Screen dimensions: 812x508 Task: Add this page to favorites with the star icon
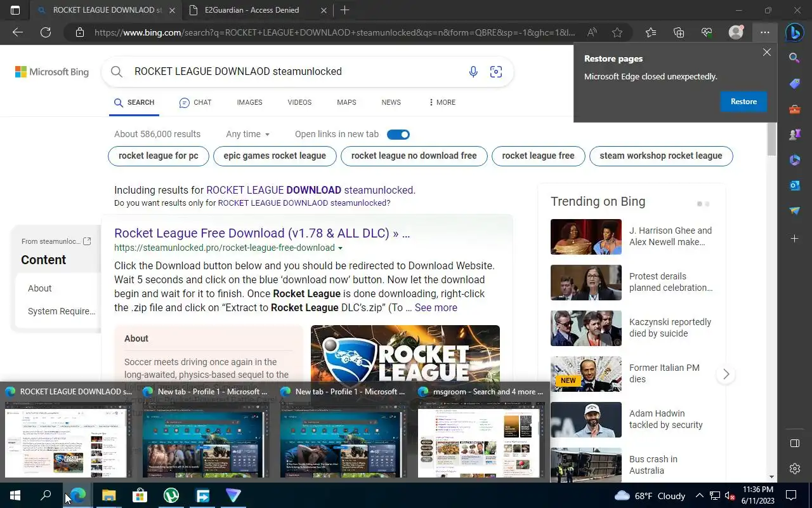[x=617, y=32]
